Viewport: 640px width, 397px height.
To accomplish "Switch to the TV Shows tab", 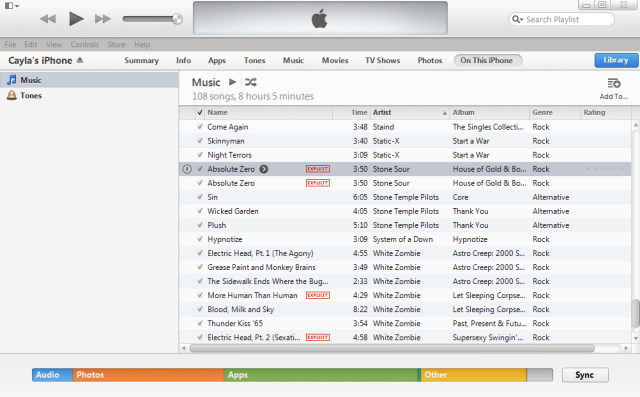I will [x=382, y=60].
